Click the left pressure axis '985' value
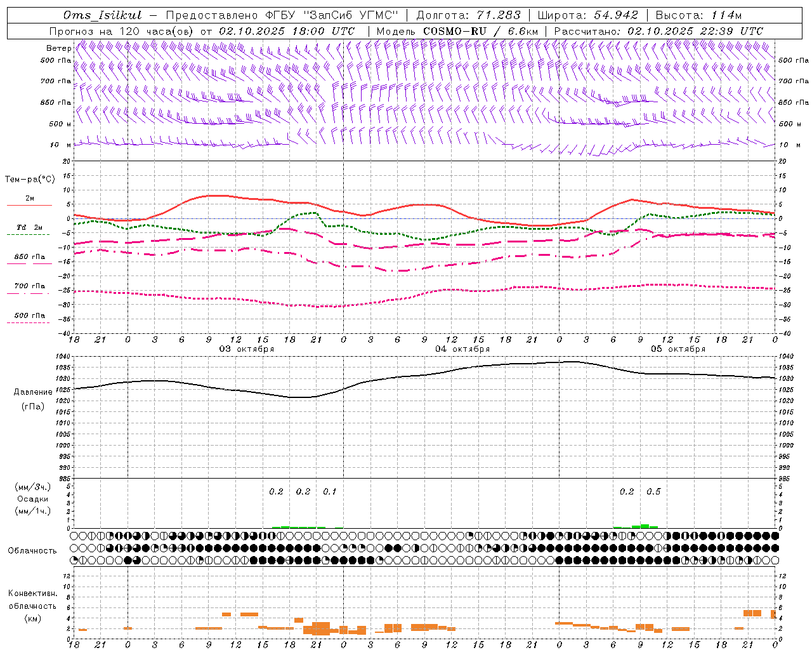This screenshot has width=812, height=650. (x=66, y=479)
